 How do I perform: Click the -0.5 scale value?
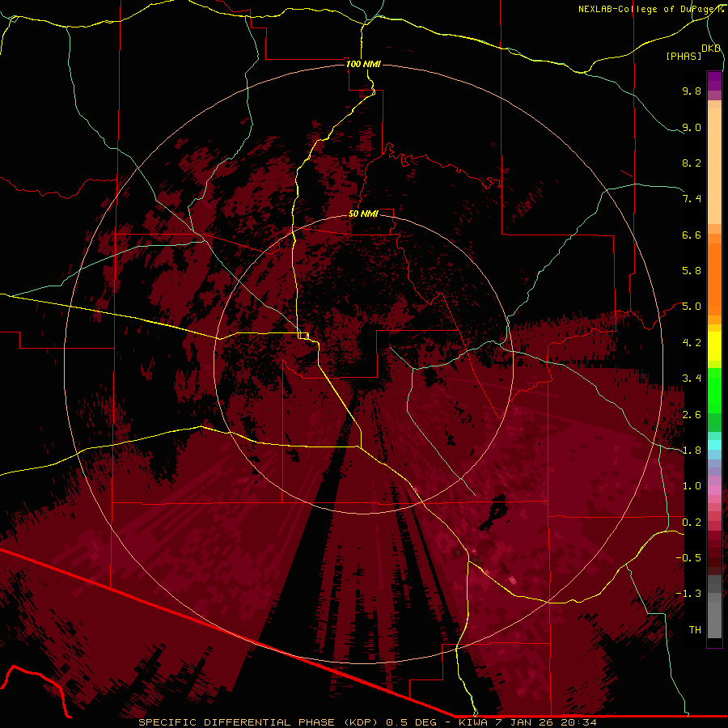[688, 558]
